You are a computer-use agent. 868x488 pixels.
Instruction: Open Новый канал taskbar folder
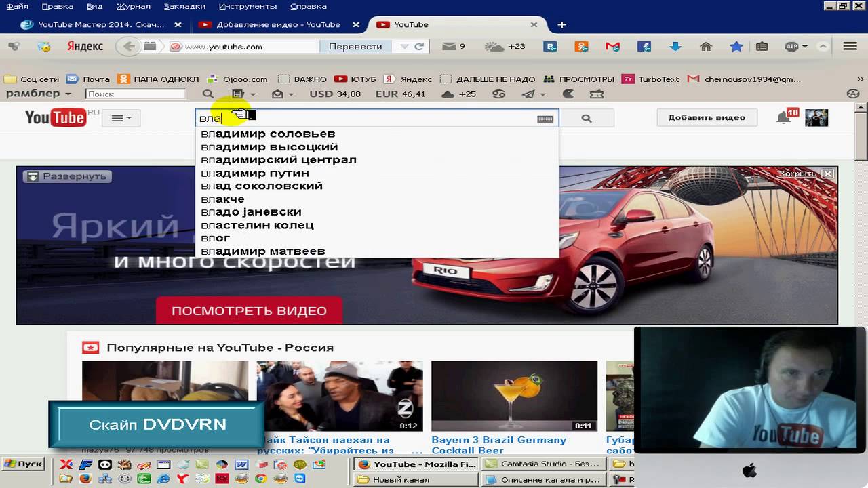415,480
